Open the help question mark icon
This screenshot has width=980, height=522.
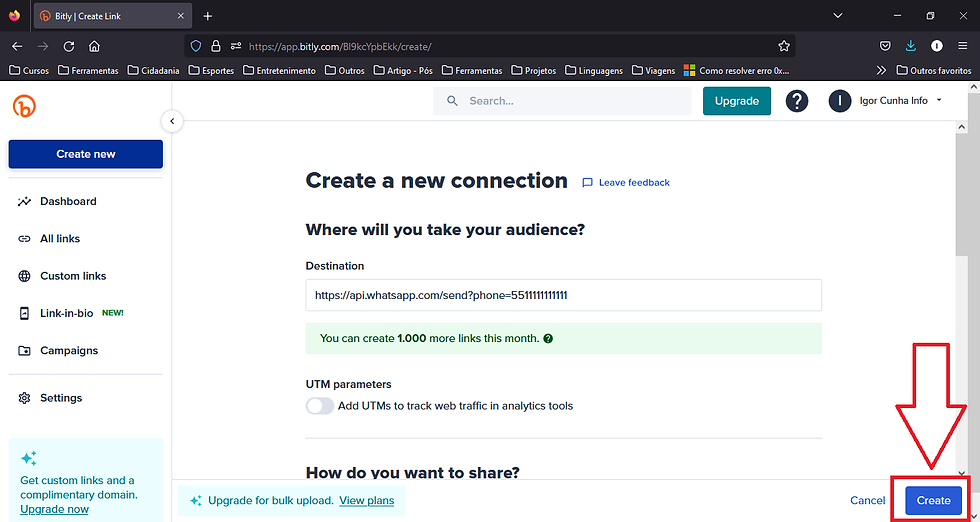(796, 101)
